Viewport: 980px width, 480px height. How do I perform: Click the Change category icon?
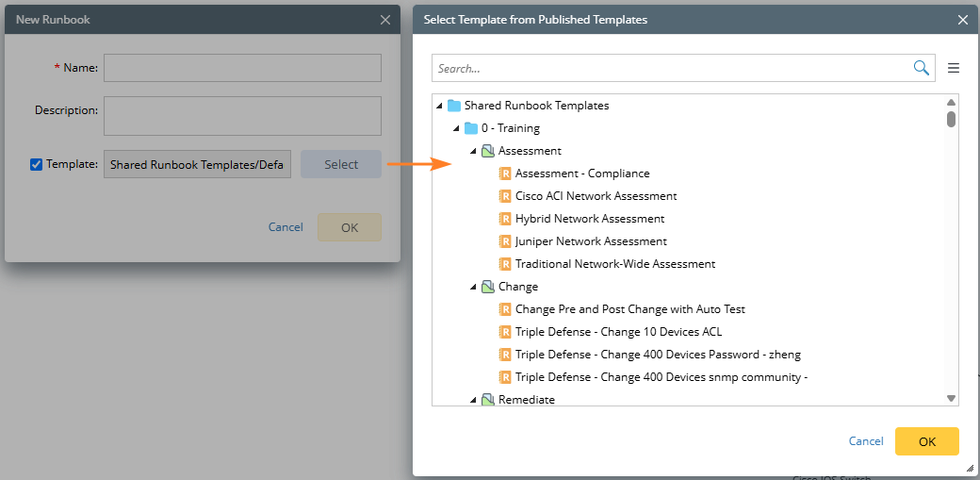pos(488,287)
